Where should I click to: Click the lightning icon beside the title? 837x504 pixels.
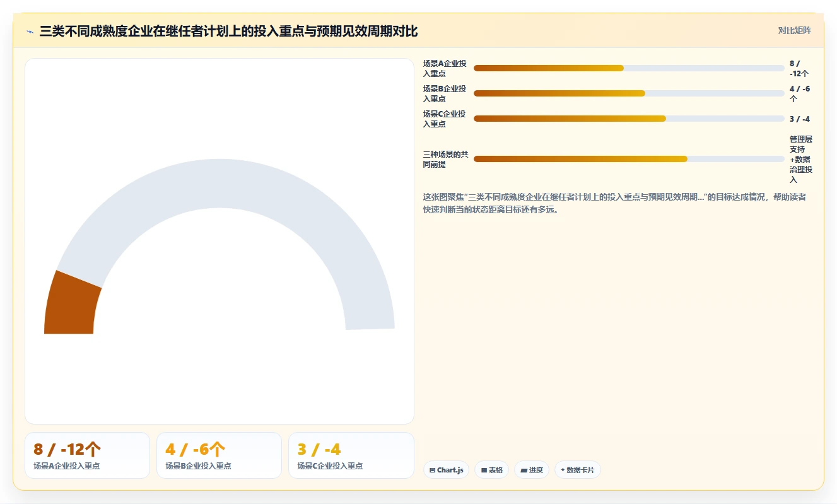(30, 32)
